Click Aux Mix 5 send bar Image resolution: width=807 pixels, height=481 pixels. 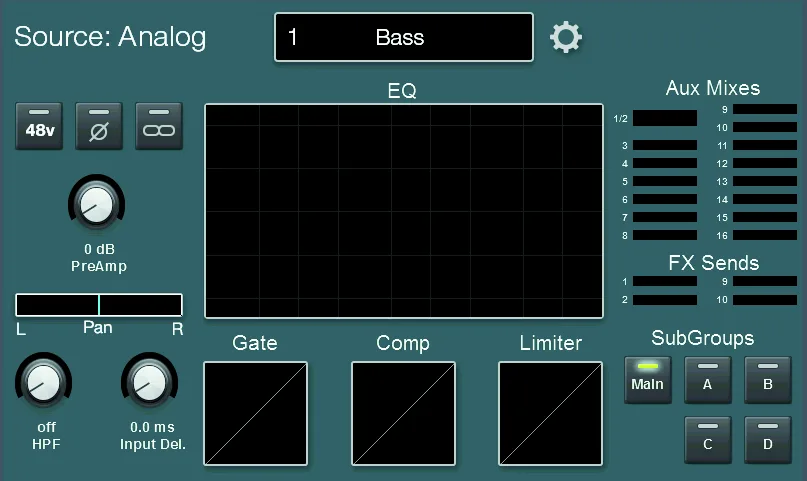[665, 181]
